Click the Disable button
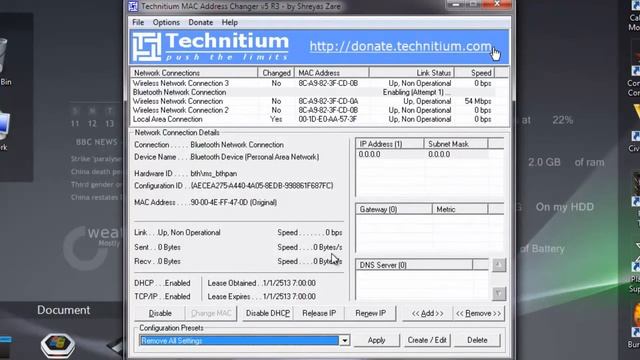 pos(160,313)
